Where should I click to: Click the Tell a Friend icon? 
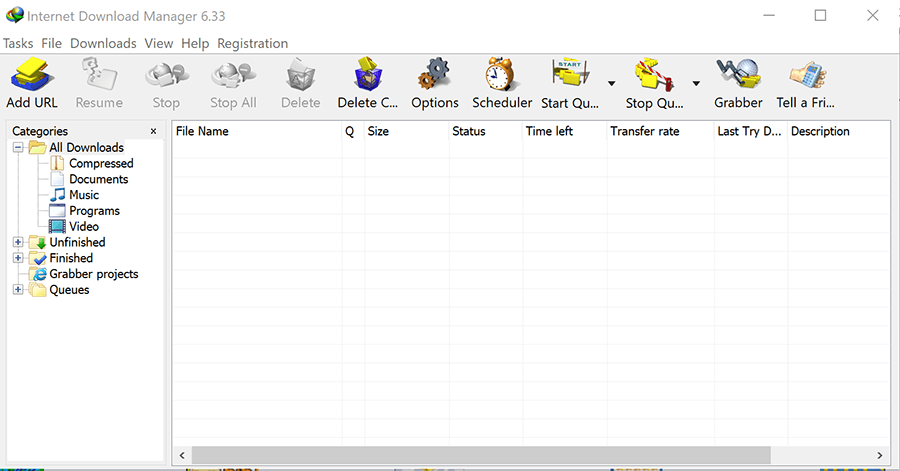(x=807, y=75)
